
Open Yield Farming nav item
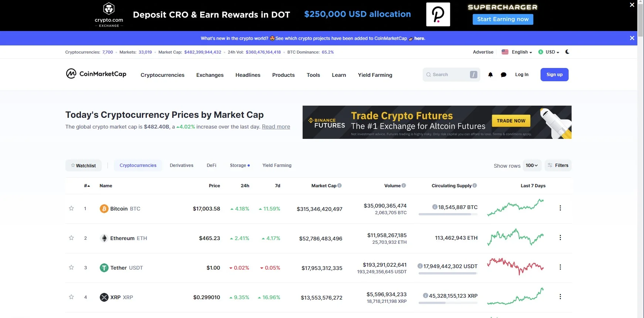(375, 75)
